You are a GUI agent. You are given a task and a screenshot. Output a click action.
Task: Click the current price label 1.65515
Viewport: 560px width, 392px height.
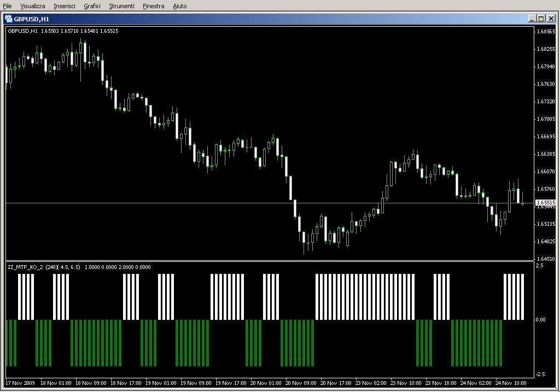point(546,202)
